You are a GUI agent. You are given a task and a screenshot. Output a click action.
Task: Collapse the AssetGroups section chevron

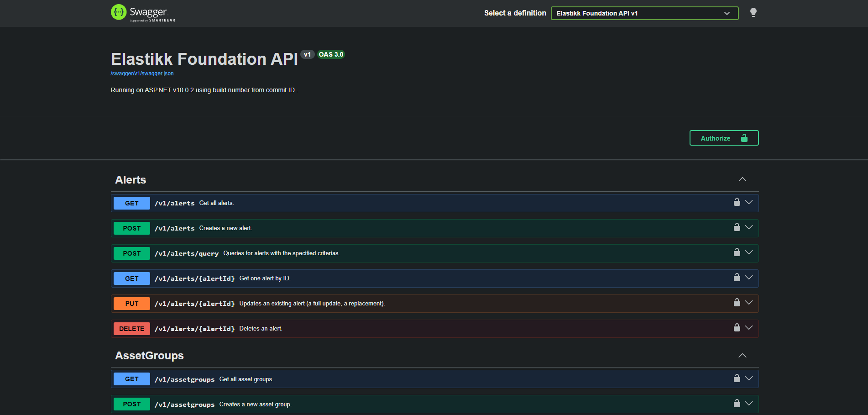pos(742,356)
